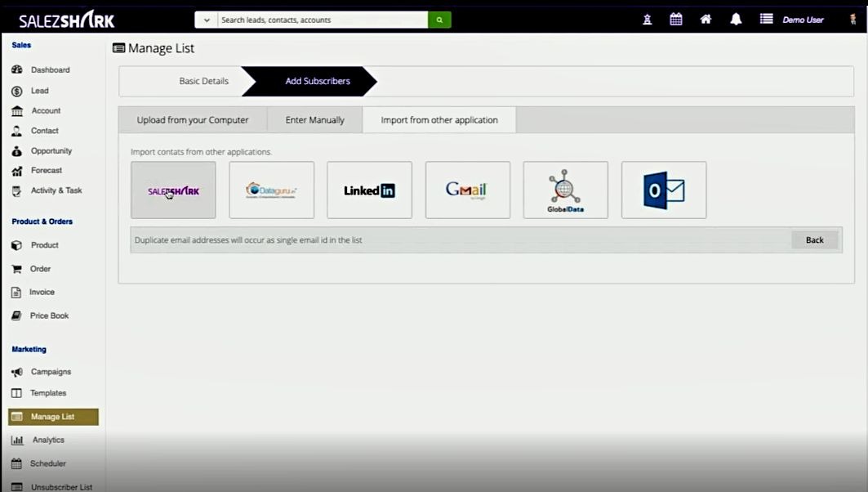This screenshot has width=868, height=492.
Task: Click the Unsubscriber List icon
Action: pyautogui.click(x=16, y=487)
